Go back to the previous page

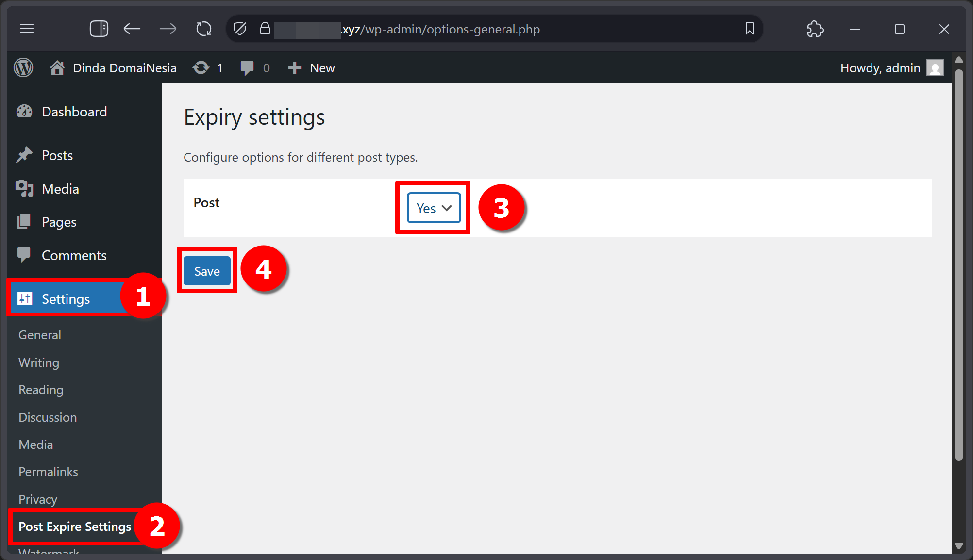pos(132,29)
